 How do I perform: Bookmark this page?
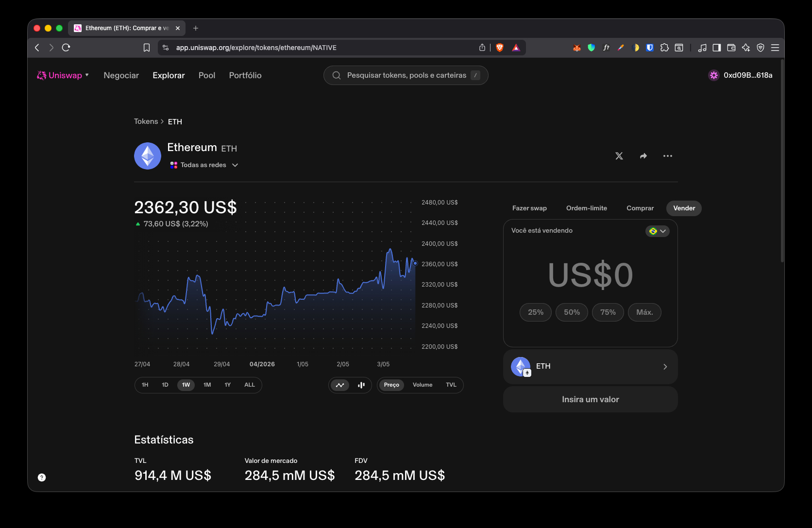[x=147, y=48]
